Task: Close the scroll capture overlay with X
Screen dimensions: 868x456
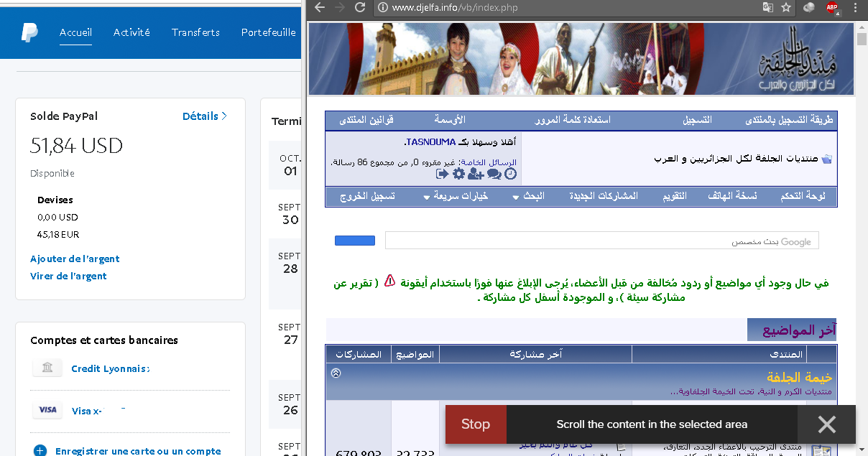Action: [827, 424]
